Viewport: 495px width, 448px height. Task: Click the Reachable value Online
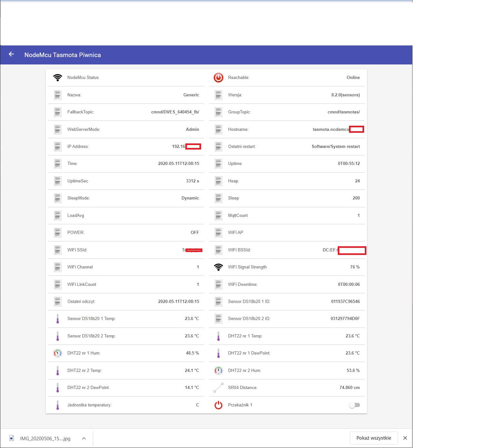pyautogui.click(x=353, y=78)
